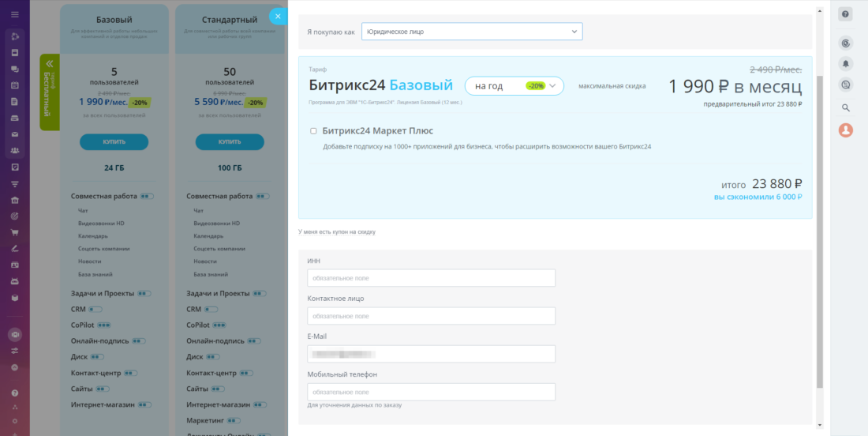Click "Диск" in Стандартный column

194,357
